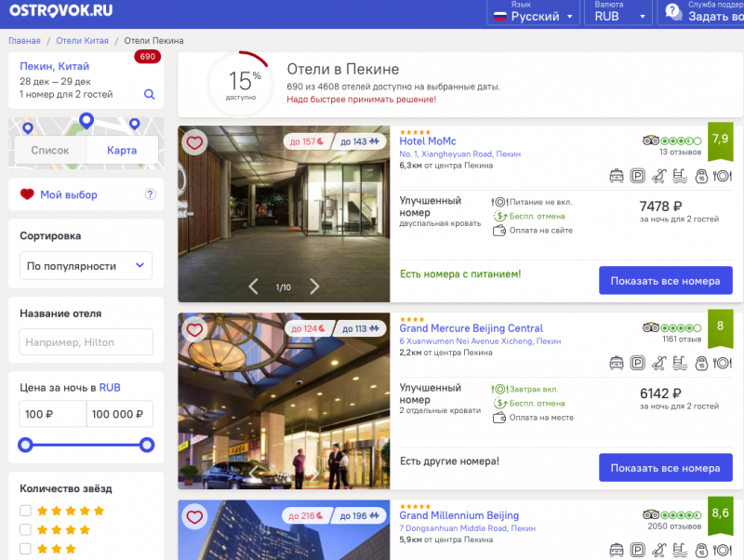Open the Русский language dropdown

(x=533, y=12)
